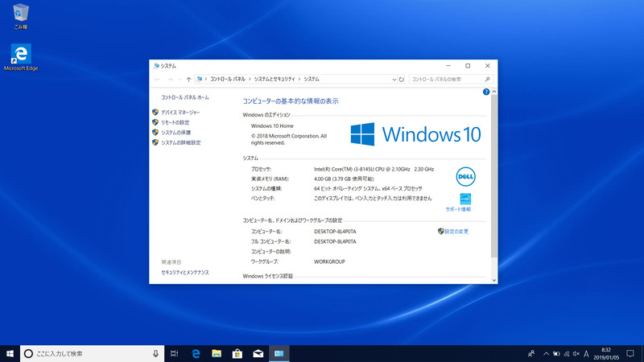The height and width of the screenshot is (362, 644).
Task: Open File Explorer from the taskbar
Action: pos(217,353)
